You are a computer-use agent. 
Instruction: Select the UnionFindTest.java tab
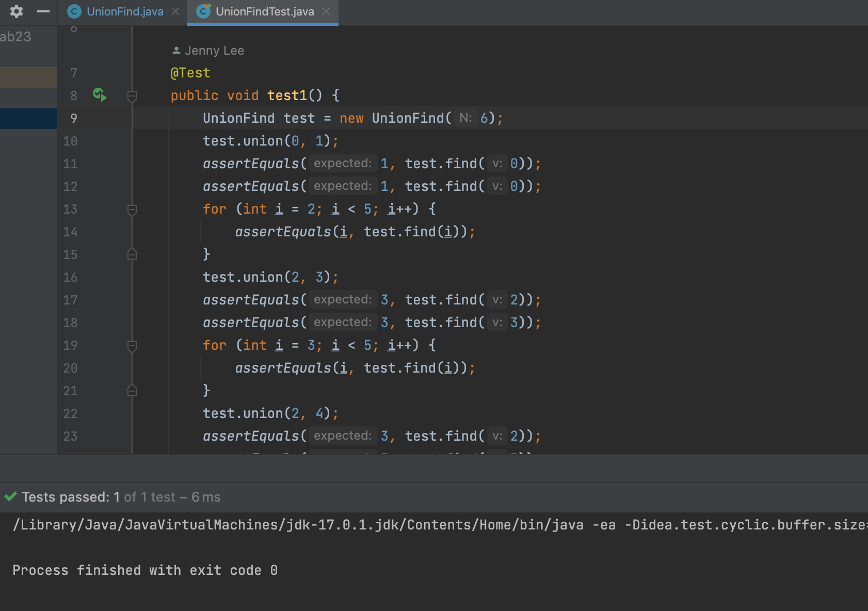click(264, 11)
